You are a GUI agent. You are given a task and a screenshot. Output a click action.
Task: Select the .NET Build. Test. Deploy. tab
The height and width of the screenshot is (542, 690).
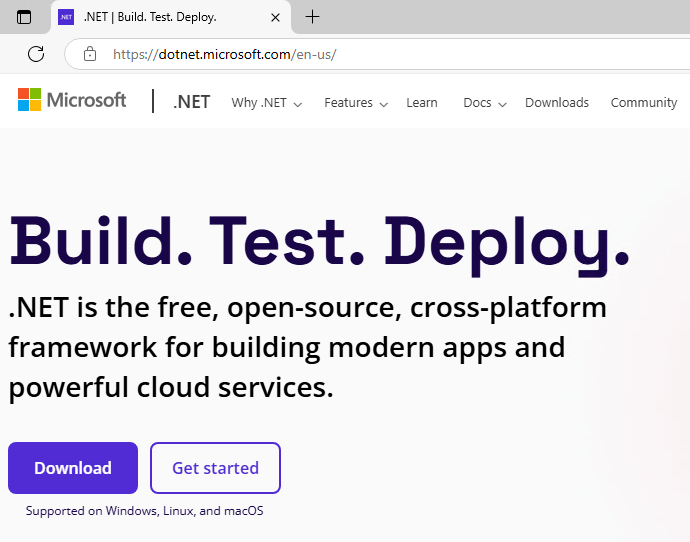click(171, 17)
